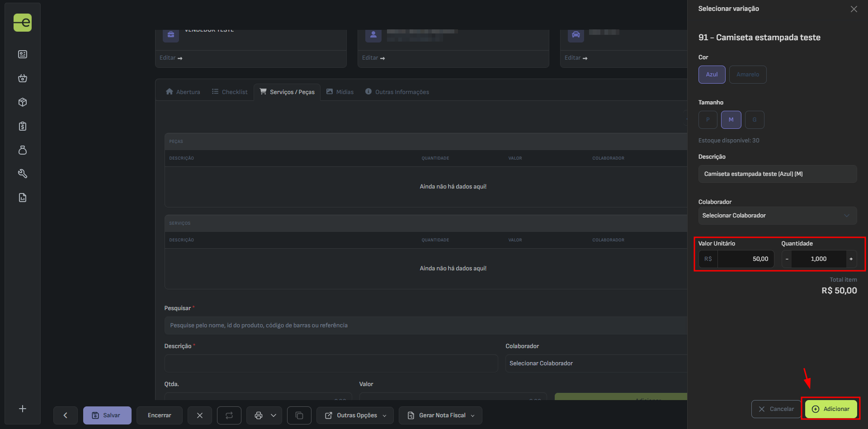Screen dimensions: 868x429
Task: Click the duplicate copy icon button
Action: (299, 415)
